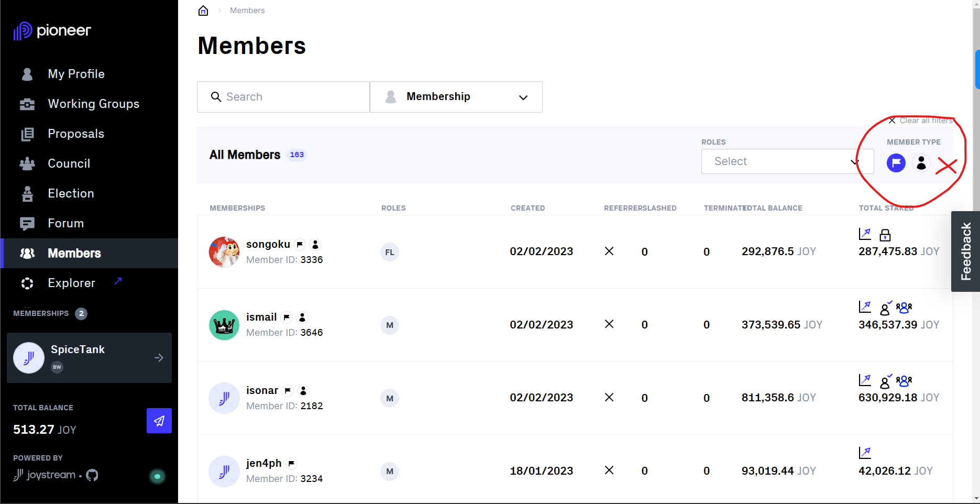
Task: Select Members in the left navigation
Action: pos(74,253)
